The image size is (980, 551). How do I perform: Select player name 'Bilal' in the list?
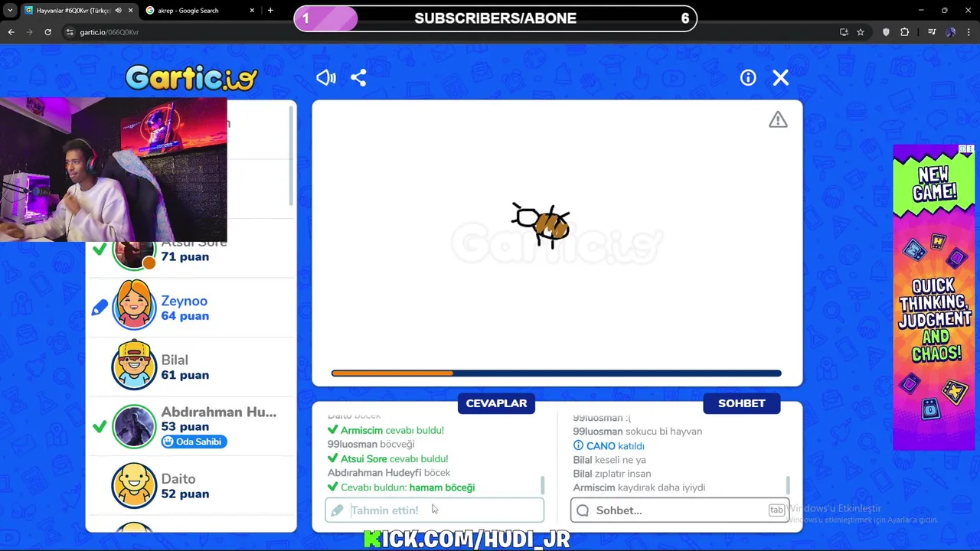click(175, 360)
